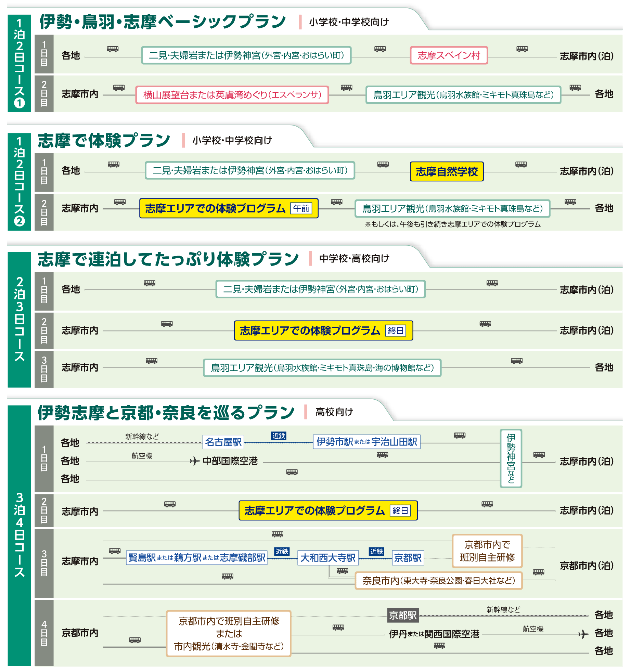Click 午前 tag in 体験プログラム box
This screenshot has height=672, width=631.
click(301, 208)
